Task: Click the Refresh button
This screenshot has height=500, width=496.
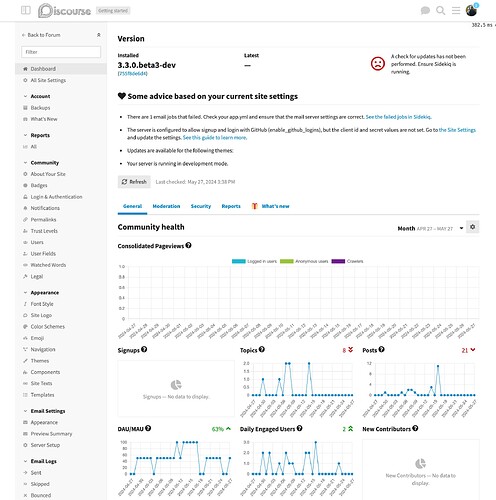Action: pos(134,182)
